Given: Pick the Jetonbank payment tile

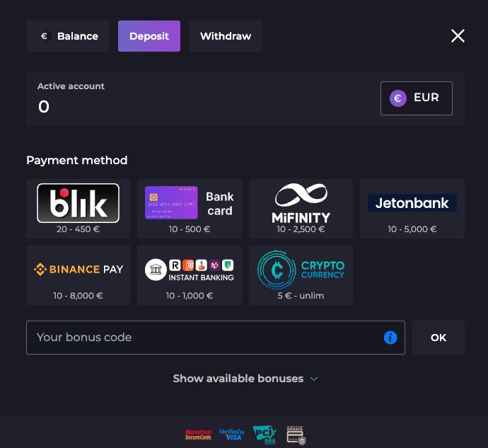Looking at the screenshot, I should point(412,208).
